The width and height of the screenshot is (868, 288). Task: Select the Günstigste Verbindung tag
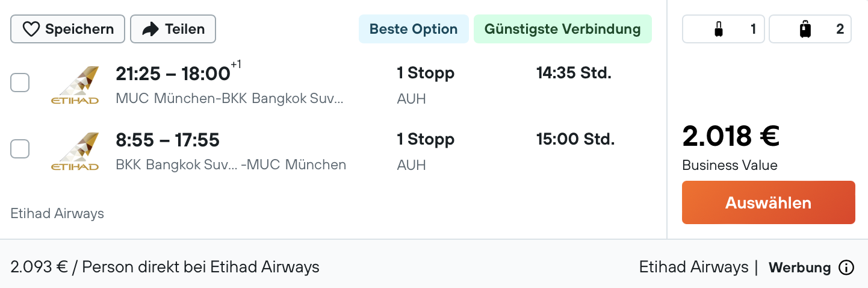[x=562, y=29]
